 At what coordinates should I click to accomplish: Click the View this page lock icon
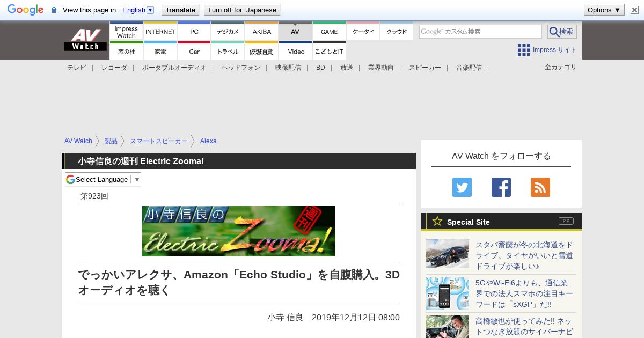(x=54, y=10)
